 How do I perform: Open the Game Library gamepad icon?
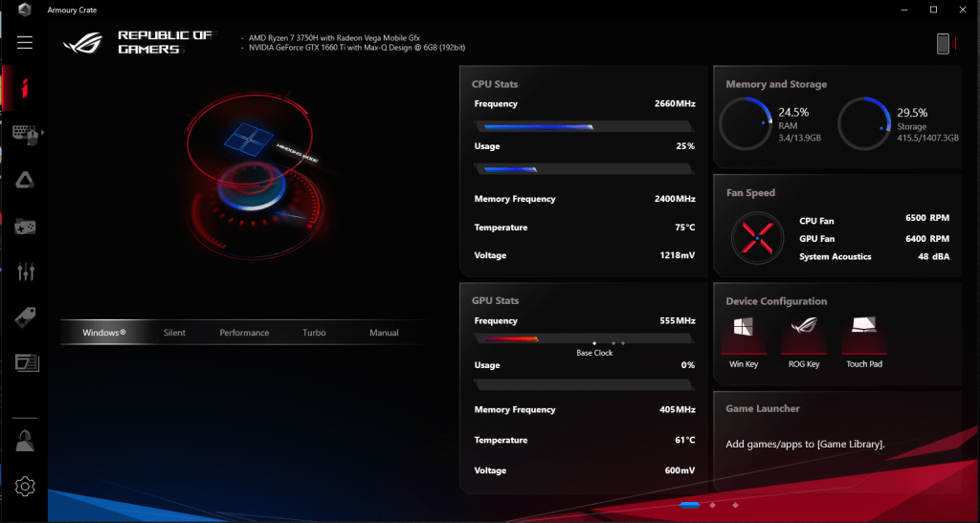pos(25,226)
